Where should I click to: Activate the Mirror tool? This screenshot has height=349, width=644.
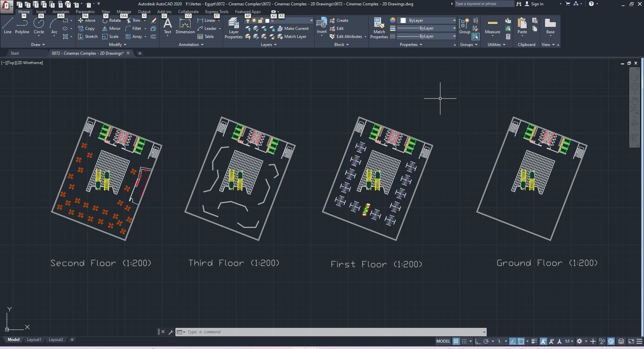point(111,29)
